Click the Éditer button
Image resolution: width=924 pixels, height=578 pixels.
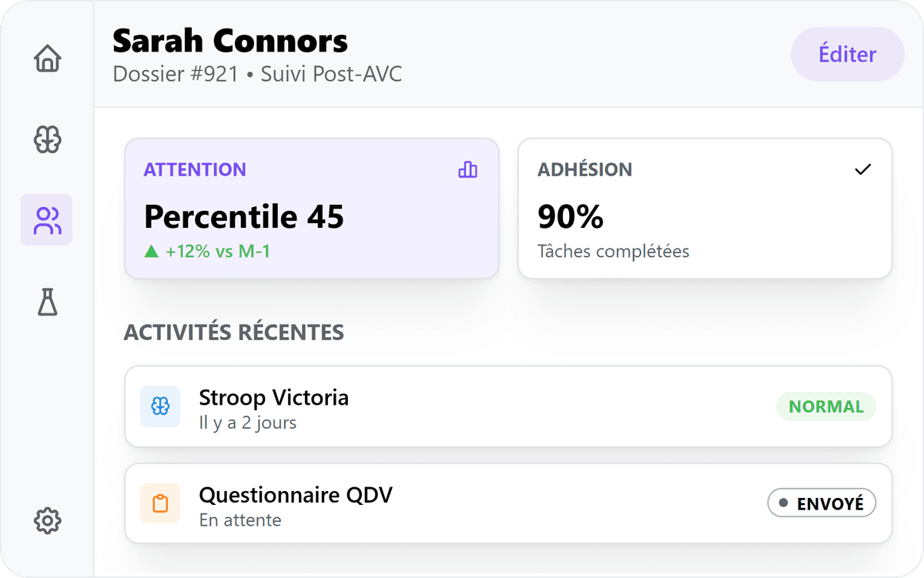847,55
